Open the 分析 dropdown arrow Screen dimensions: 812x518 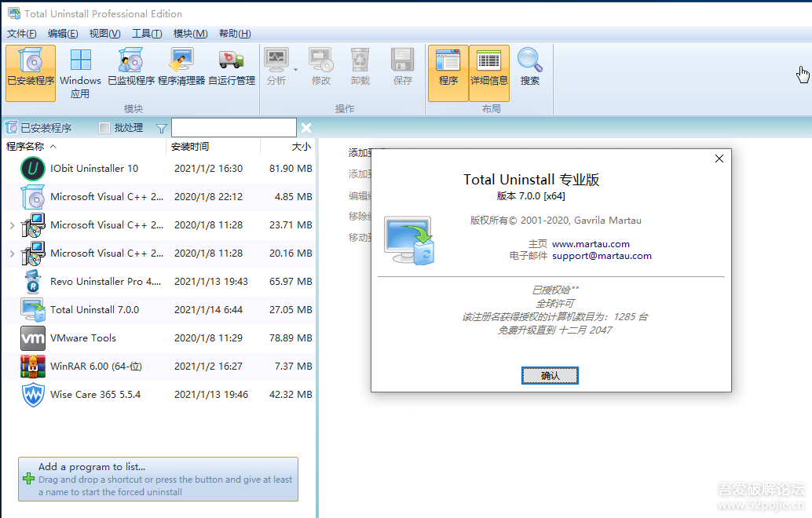click(x=296, y=69)
